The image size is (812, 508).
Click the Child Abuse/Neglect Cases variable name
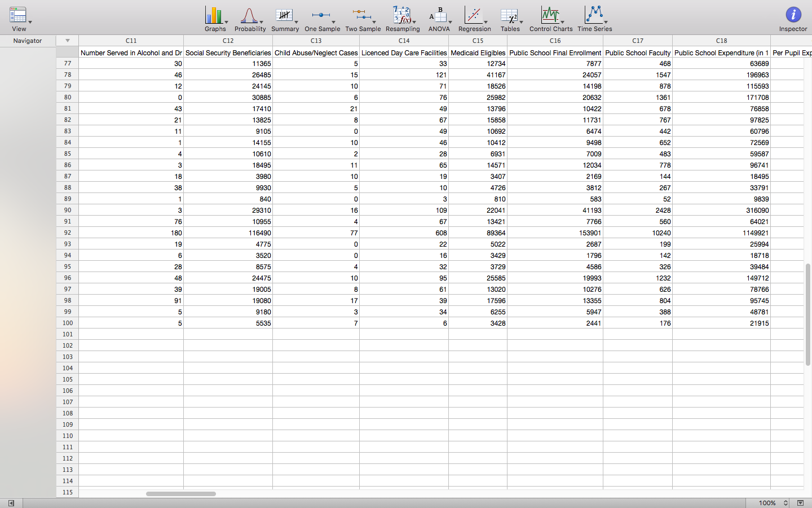[316, 52]
